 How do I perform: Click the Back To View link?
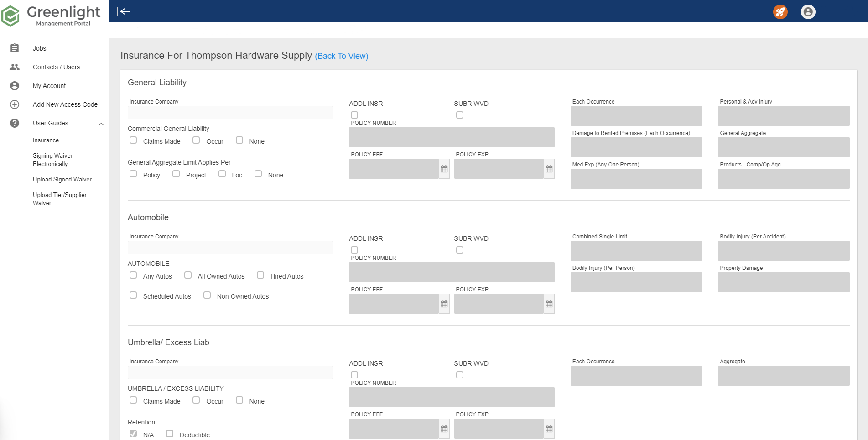click(342, 56)
